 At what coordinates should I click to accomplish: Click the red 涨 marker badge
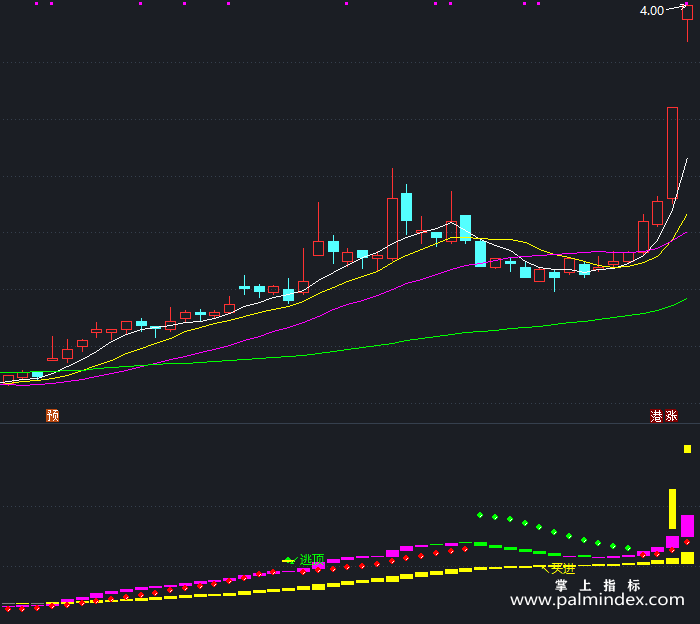coord(671,416)
